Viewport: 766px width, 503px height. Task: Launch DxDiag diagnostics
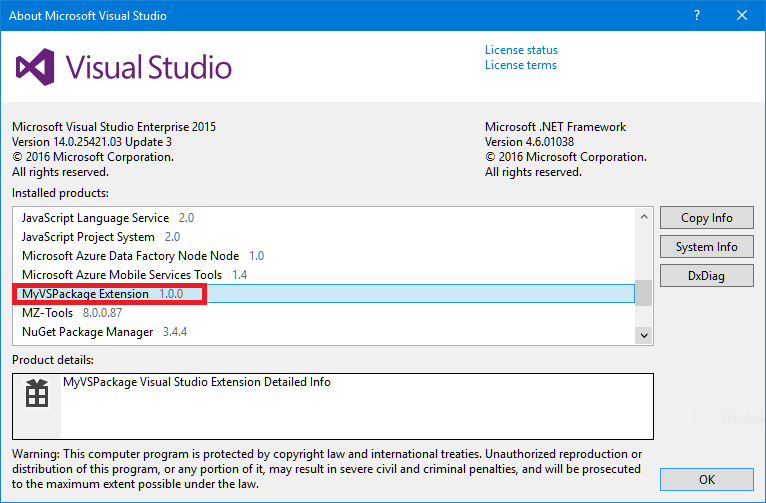(706, 275)
